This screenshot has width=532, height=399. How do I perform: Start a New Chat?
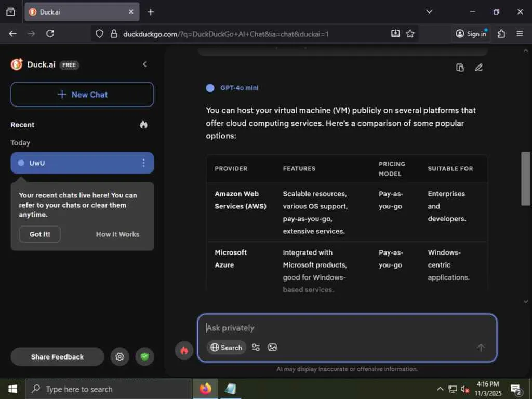click(82, 95)
